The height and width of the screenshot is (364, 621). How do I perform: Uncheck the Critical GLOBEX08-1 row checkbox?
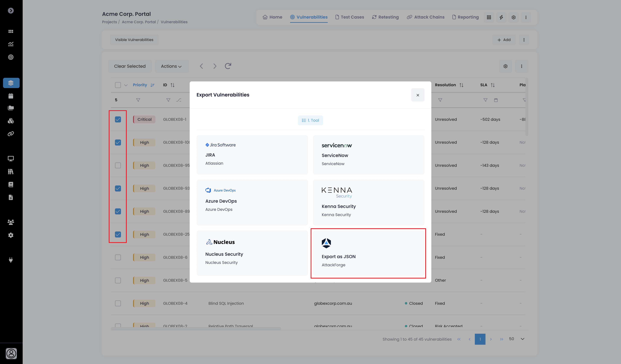[x=118, y=120]
